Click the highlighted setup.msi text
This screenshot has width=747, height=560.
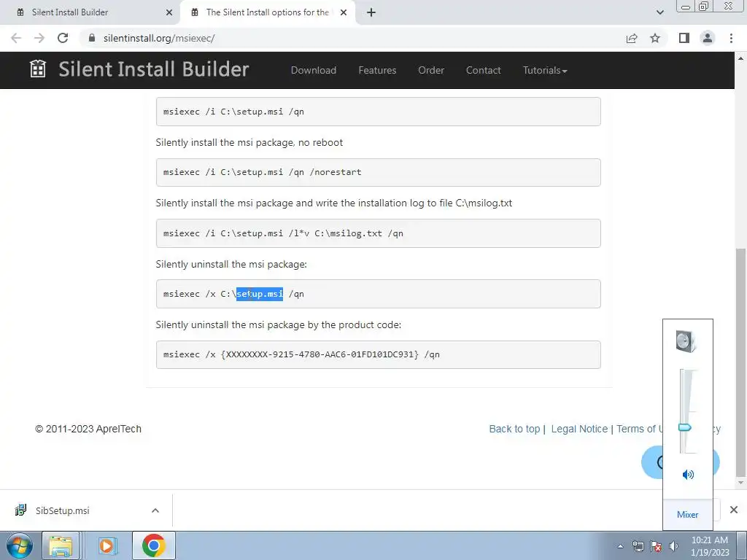coord(260,294)
